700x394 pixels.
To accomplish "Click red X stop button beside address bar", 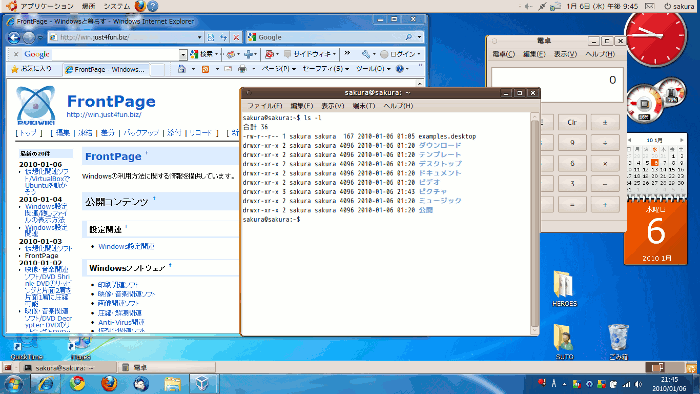I will pos(236,37).
